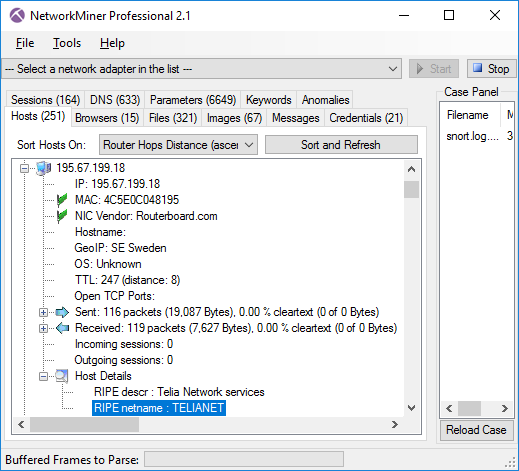The height and width of the screenshot is (471, 519).
Task: Select the GeoIP: SE Sweden row
Action: [x=120, y=248]
